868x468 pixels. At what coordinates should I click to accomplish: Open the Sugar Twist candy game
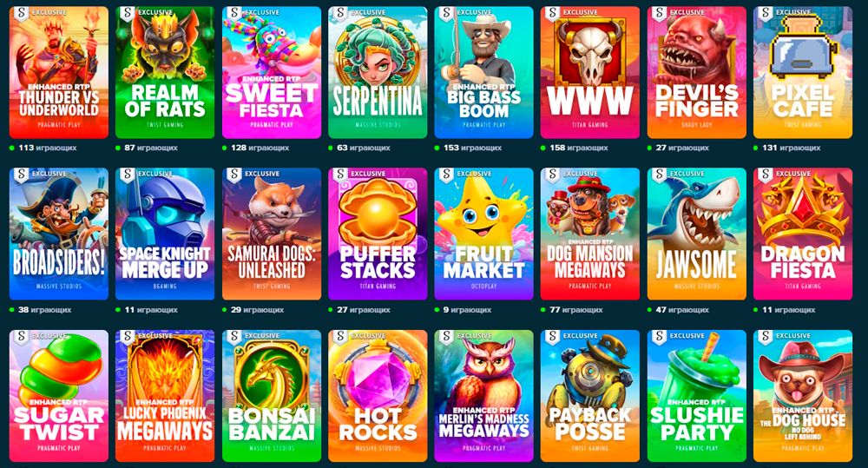tap(59, 396)
